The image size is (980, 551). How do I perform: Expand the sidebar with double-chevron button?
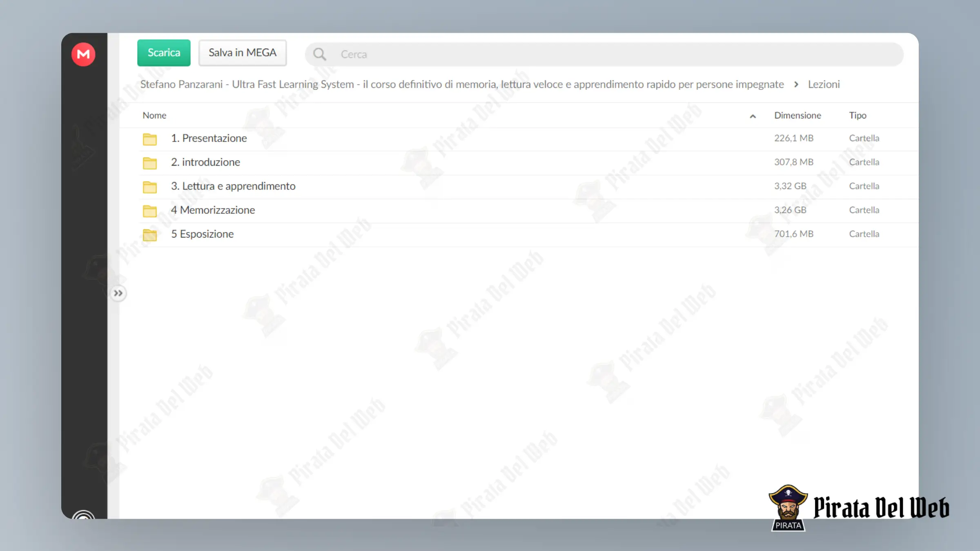point(118,293)
